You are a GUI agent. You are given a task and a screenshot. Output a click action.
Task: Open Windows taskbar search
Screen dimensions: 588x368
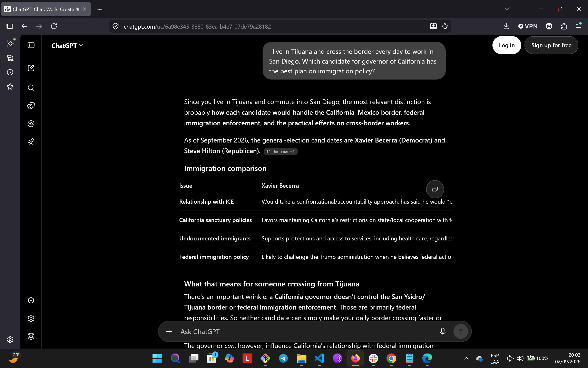pos(175,358)
